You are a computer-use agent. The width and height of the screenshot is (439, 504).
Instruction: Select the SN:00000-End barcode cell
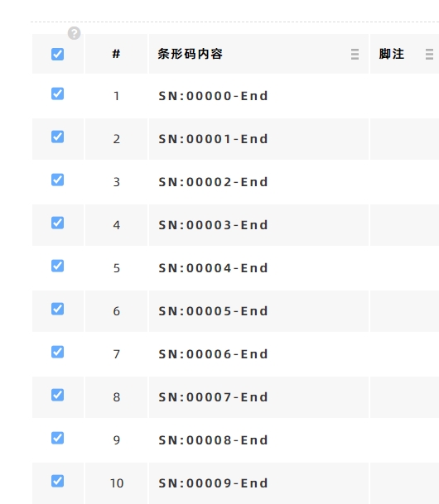click(x=258, y=96)
